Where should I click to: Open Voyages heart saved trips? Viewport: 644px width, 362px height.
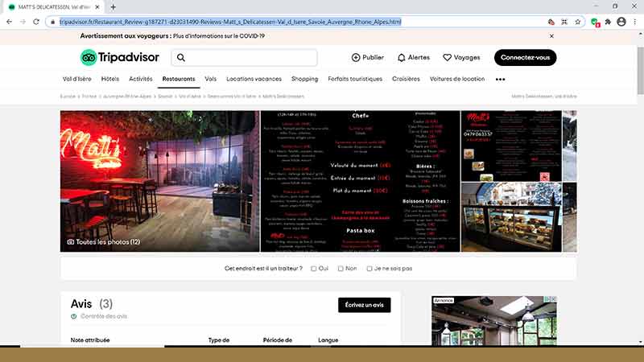click(461, 57)
